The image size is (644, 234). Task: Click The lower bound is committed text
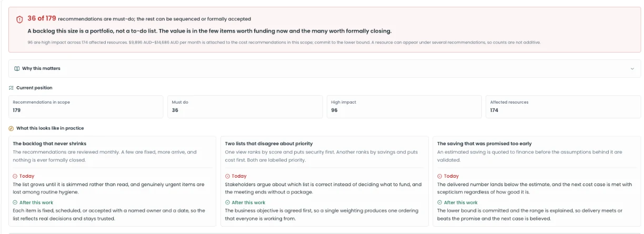530,215
